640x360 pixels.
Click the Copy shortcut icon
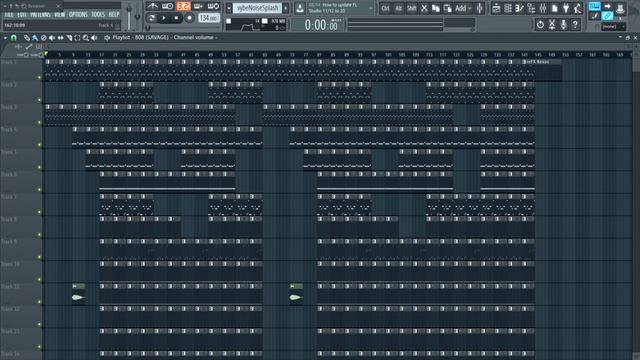pyautogui.click(x=436, y=8)
